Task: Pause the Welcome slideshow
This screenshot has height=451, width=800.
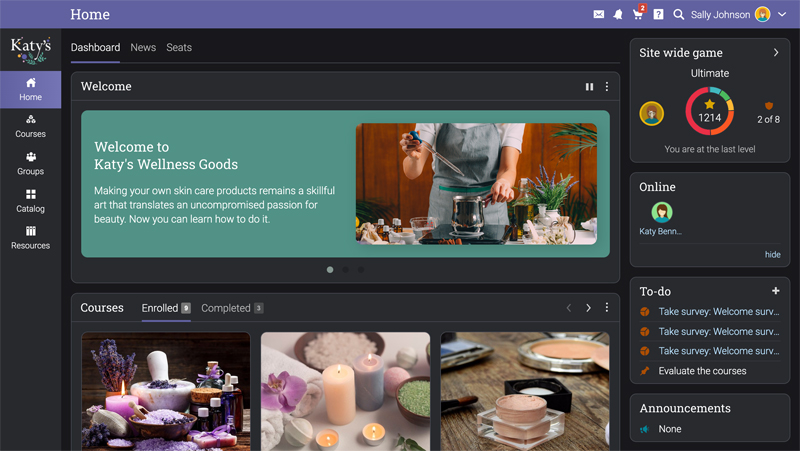Action: [589, 87]
